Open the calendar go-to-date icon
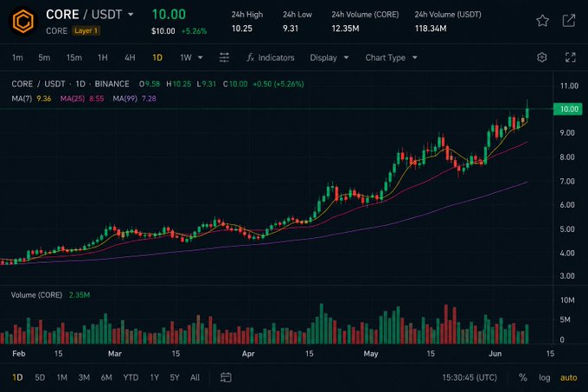This screenshot has height=392, width=588. 226,377
